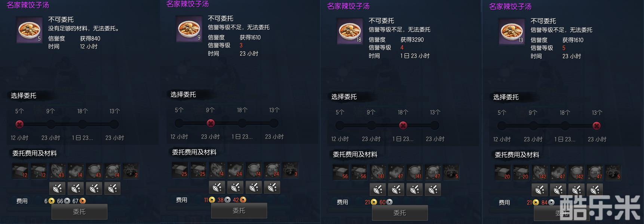
Task: Click the copper coin next to 42
Action: [243, 200]
